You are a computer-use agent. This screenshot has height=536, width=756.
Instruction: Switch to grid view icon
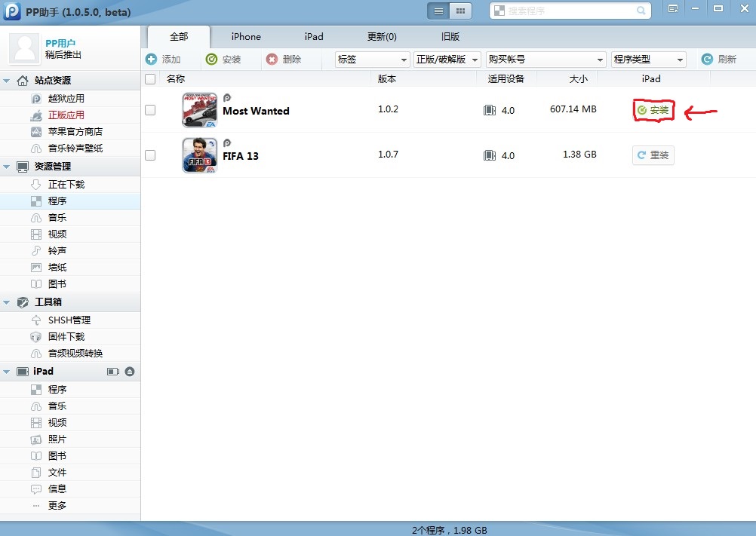pos(460,11)
